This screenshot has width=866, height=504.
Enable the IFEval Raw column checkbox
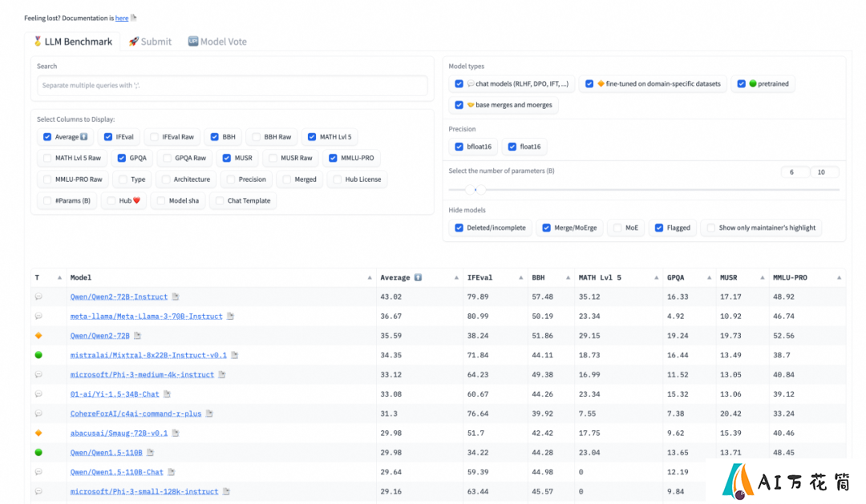(155, 137)
